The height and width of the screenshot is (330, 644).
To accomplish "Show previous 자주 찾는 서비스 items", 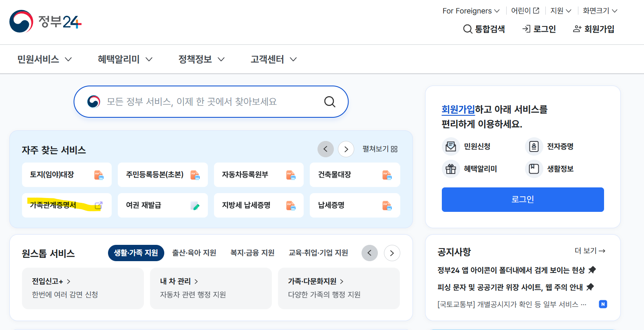I will click(326, 149).
